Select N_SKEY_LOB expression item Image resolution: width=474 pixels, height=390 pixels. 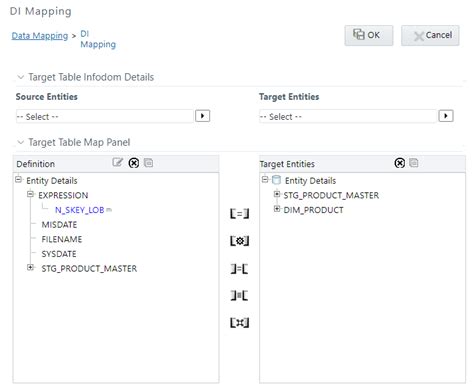pyautogui.click(x=79, y=210)
